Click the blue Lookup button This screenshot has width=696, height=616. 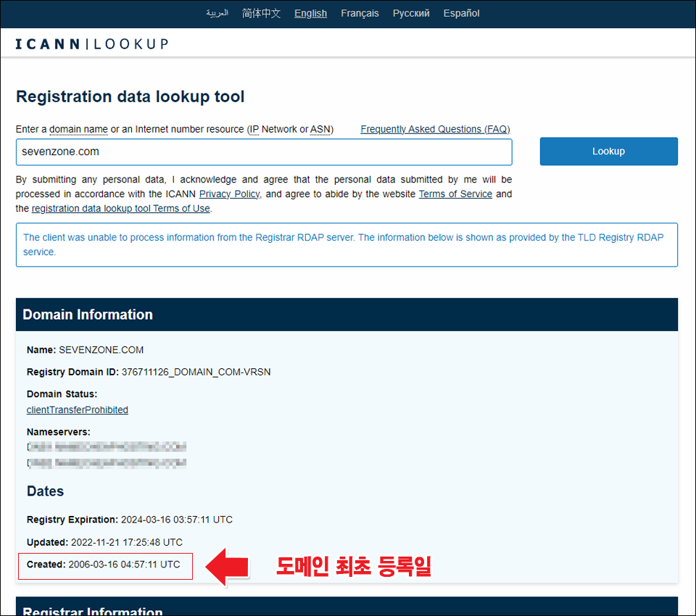(608, 151)
